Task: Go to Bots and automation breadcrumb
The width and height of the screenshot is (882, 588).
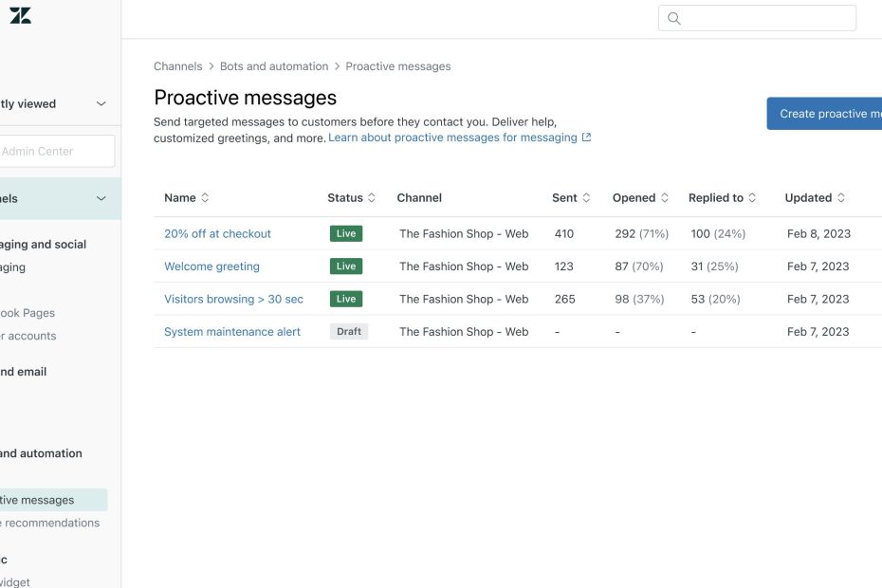Action: pos(274,66)
